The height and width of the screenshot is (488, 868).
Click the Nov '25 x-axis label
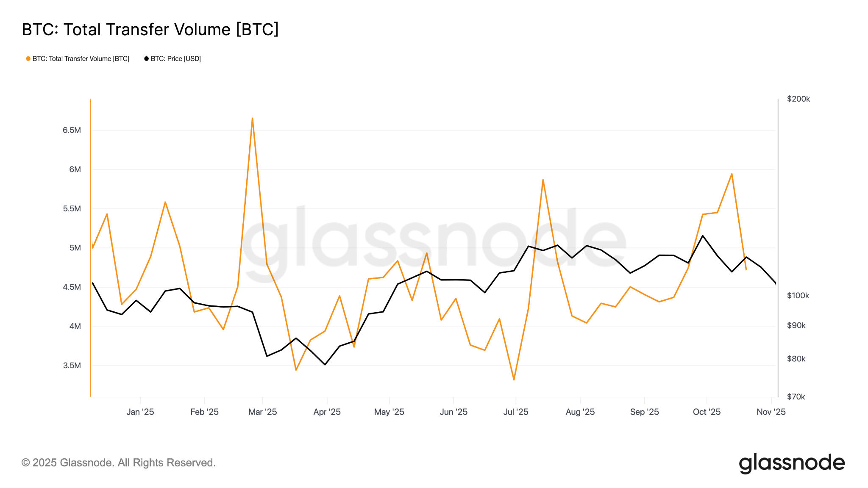771,412
